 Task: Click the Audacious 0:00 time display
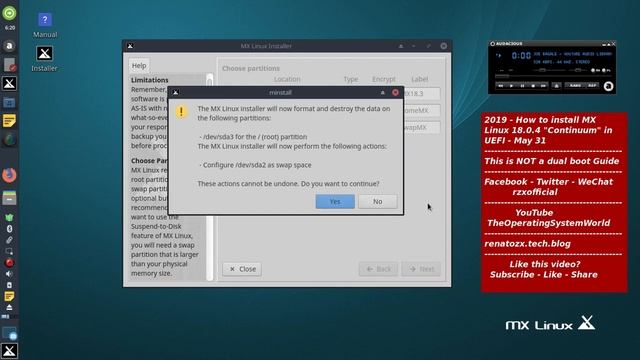(x=522, y=56)
